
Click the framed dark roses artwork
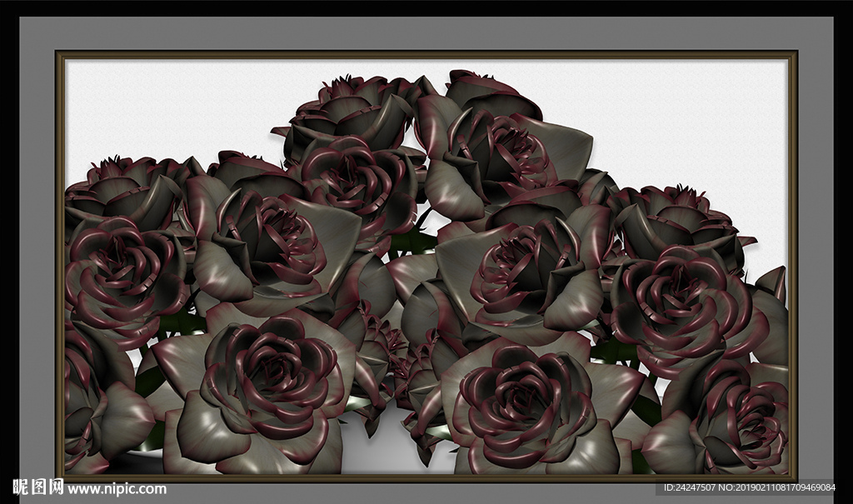click(426, 266)
